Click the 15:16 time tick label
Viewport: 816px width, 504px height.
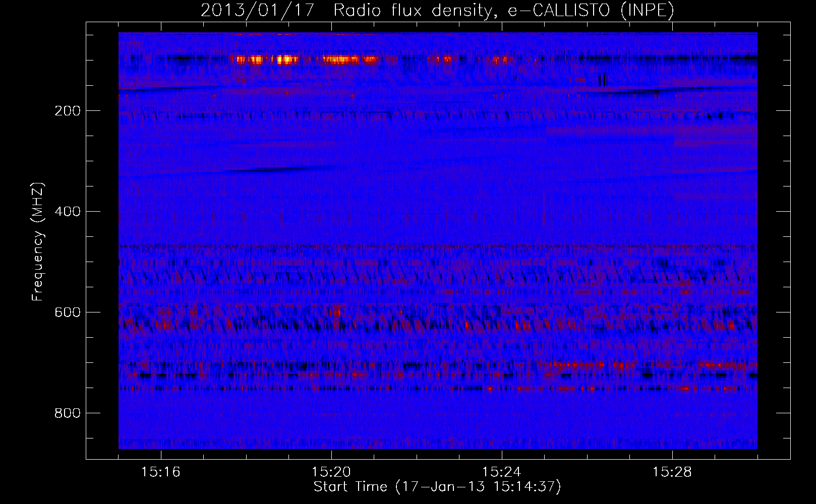pyautogui.click(x=161, y=472)
